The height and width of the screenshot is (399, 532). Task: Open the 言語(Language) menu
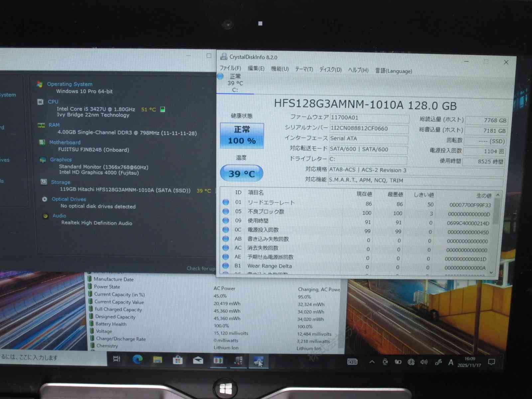pyautogui.click(x=393, y=71)
